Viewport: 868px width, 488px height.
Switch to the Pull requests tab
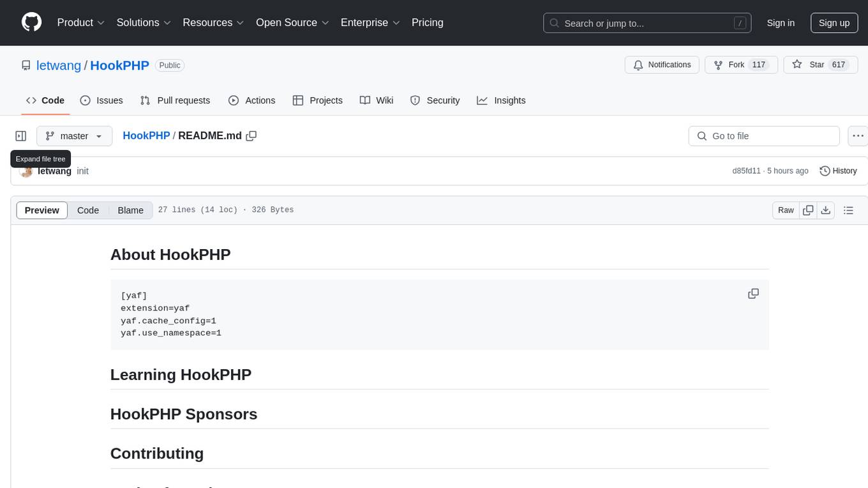(x=175, y=100)
